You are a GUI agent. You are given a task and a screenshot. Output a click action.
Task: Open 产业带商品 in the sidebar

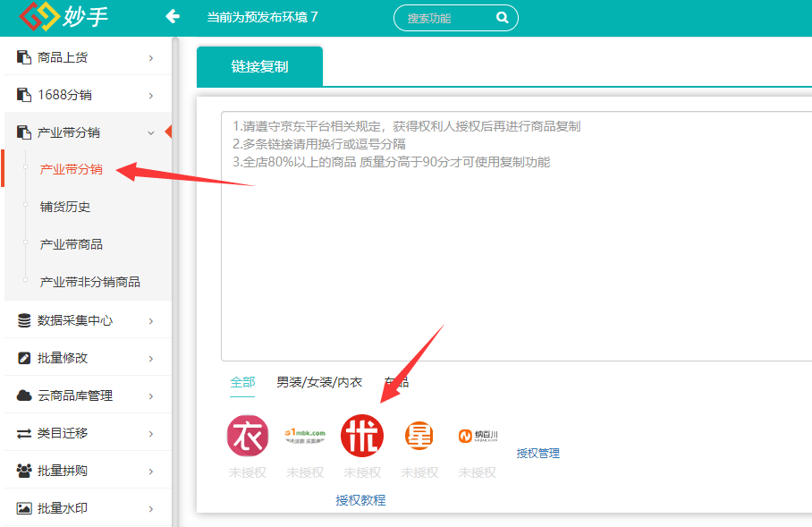coord(71,244)
